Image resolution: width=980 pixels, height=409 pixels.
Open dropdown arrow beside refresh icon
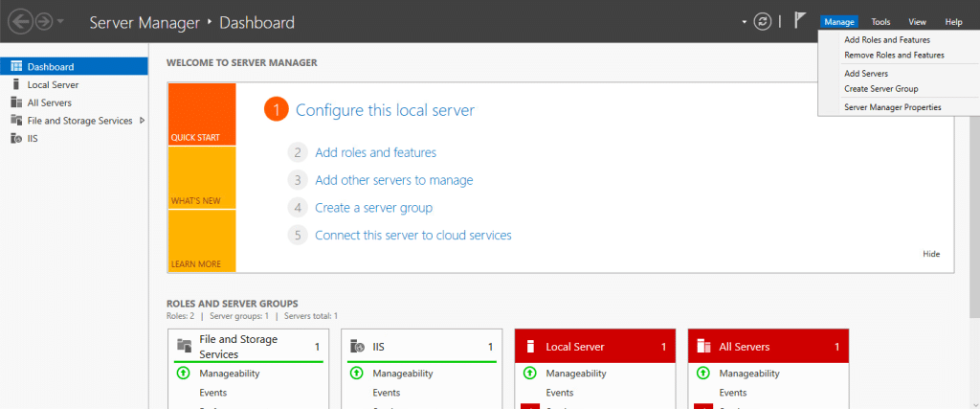point(745,22)
